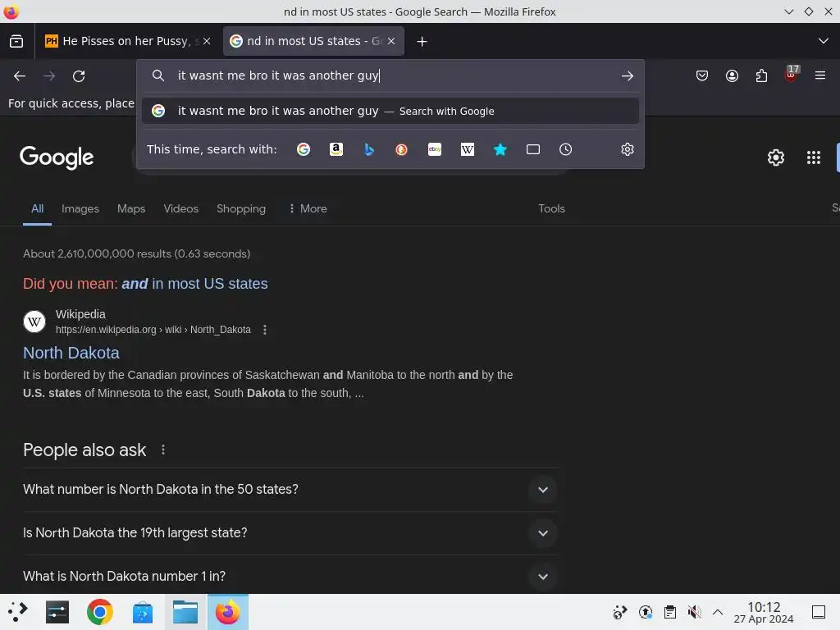The height and width of the screenshot is (630, 840).
Task: Switch to Shopping results tab
Action: [x=241, y=208]
